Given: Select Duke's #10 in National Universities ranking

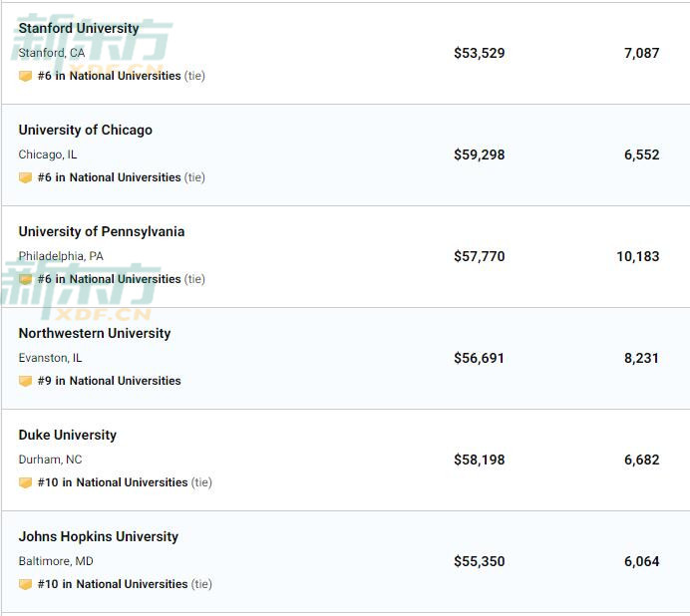Looking at the screenshot, I should pyautogui.click(x=113, y=482).
